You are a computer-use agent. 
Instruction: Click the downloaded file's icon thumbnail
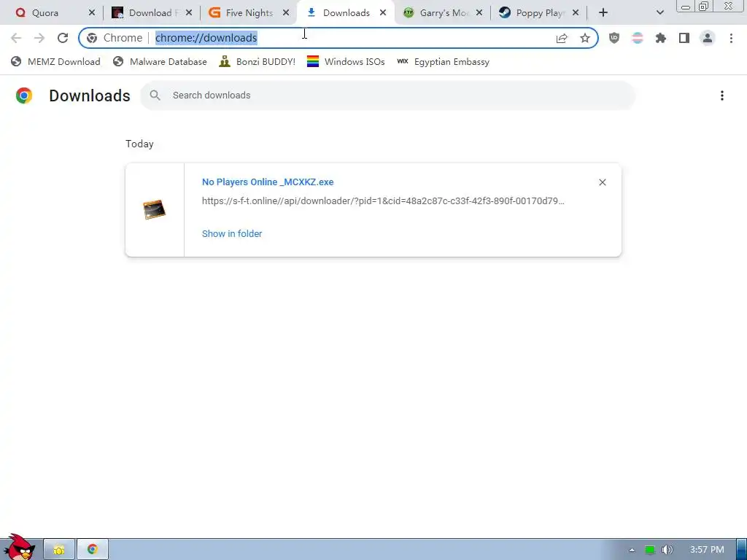pos(155,209)
